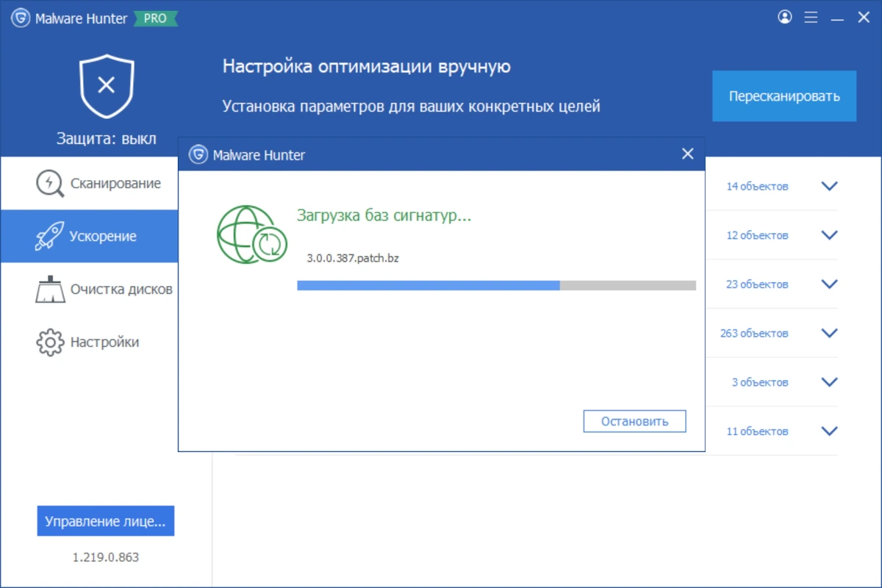882x588 pixels.
Task: Open the Сканирование section
Action: [89, 184]
